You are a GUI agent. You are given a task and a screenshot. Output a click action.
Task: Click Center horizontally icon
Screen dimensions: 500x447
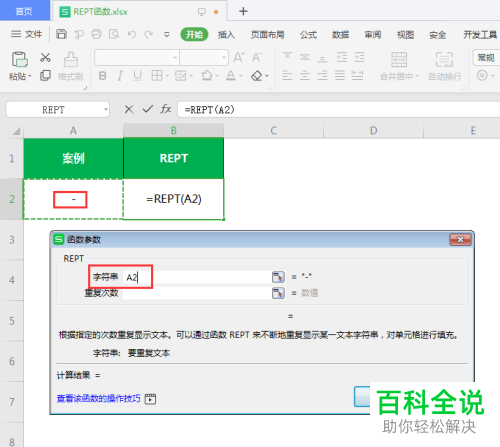305,76
